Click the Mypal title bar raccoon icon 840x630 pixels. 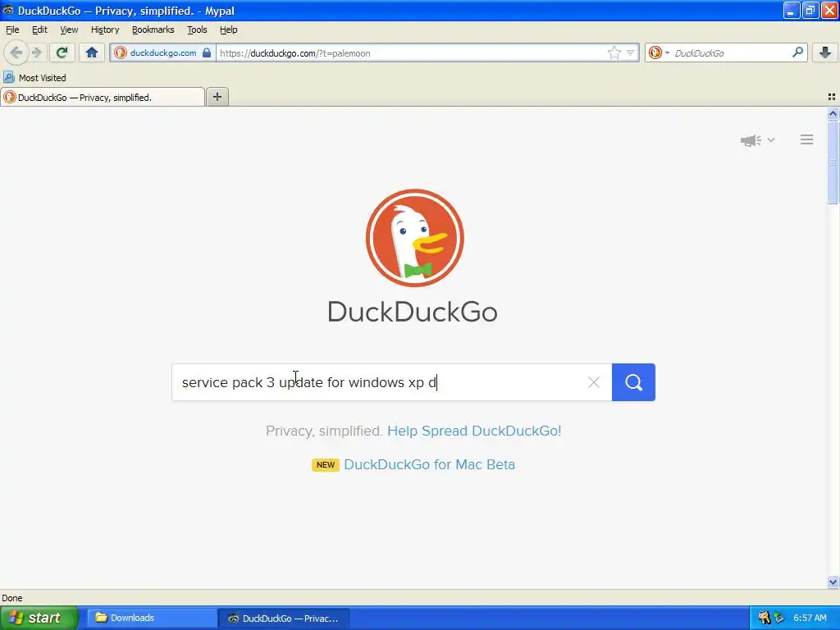(8, 10)
